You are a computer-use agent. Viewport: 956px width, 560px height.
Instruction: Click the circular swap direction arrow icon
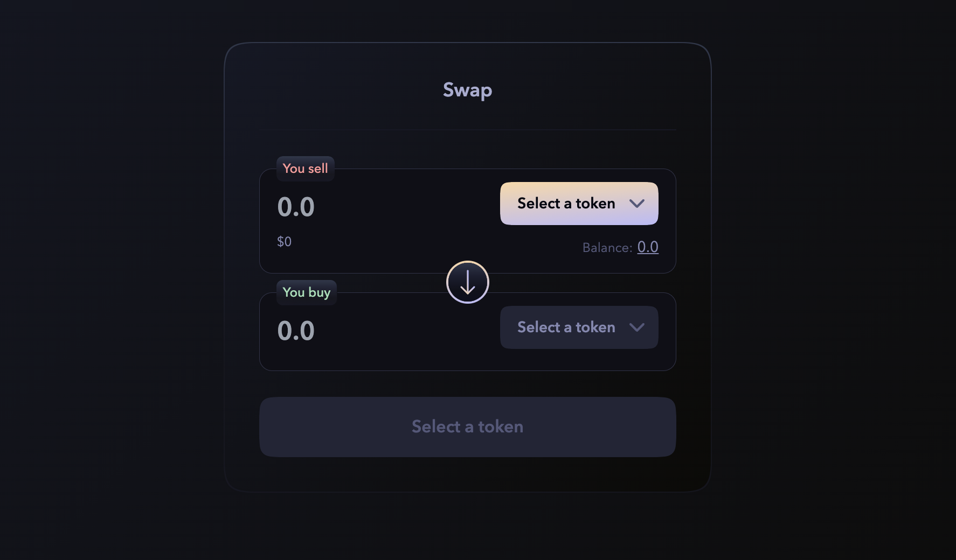(467, 282)
